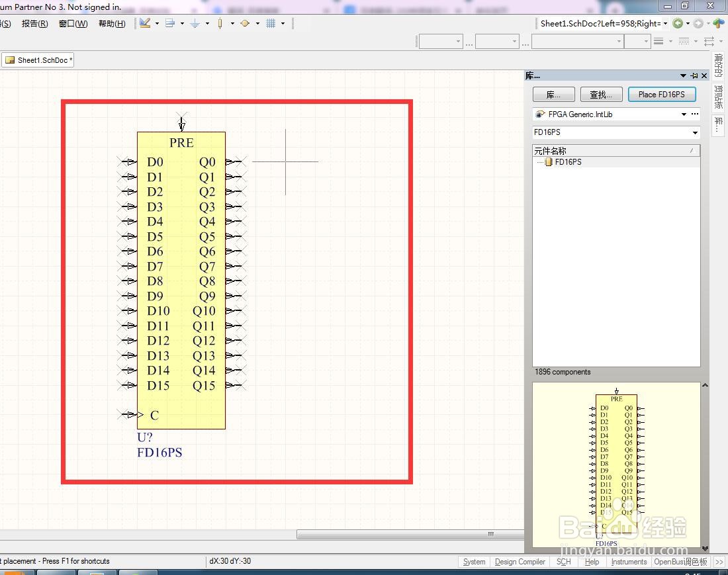728x575 pixels.
Task: Click the 1896 components count text
Action: (563, 372)
